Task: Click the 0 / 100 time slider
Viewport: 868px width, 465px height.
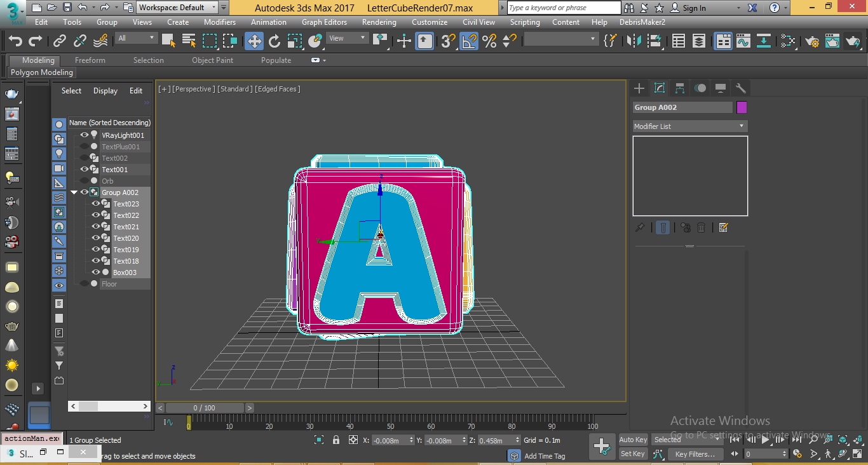Action: (x=204, y=408)
